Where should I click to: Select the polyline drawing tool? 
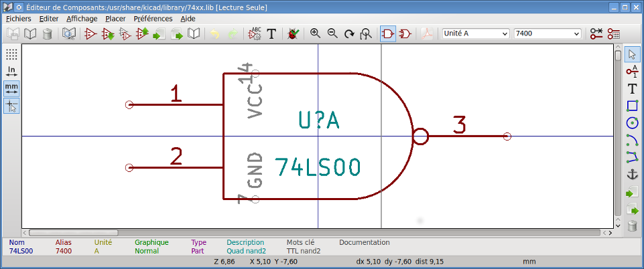tap(633, 157)
